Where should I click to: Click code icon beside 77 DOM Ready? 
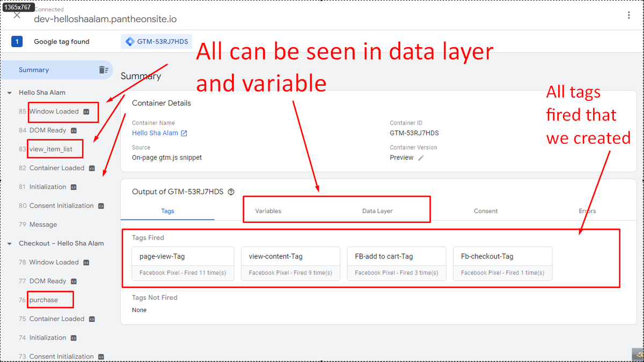74,281
